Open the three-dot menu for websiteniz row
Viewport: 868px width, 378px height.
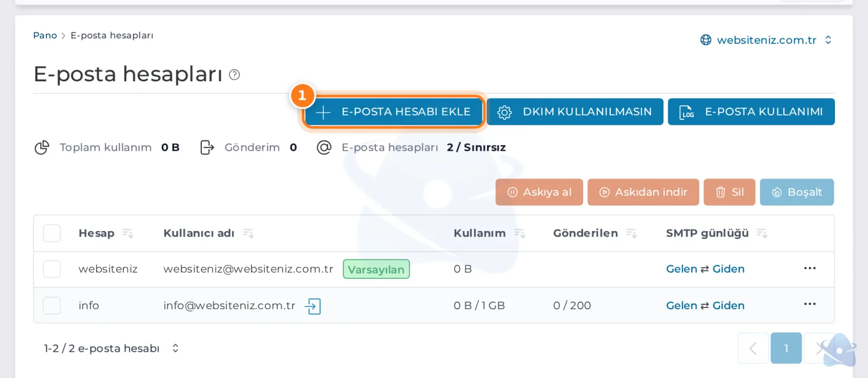tap(810, 268)
